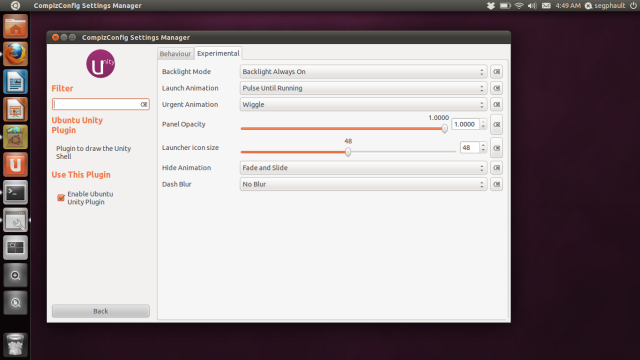Disable the Enable Ubuntu Unity Plugin checkbox
640x360 pixels.
tap(61, 198)
